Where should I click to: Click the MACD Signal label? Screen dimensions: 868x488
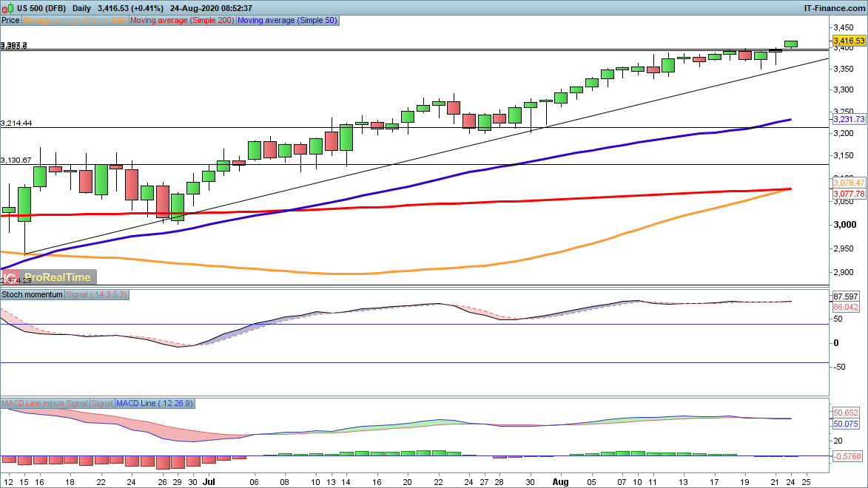(x=101, y=403)
